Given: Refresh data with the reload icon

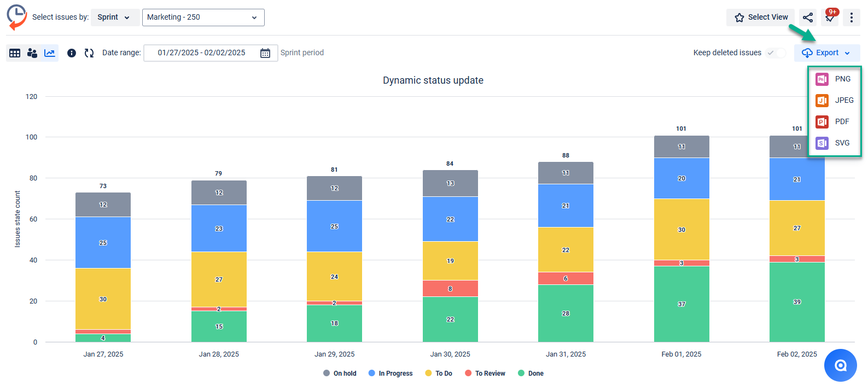Looking at the screenshot, I should coord(89,53).
